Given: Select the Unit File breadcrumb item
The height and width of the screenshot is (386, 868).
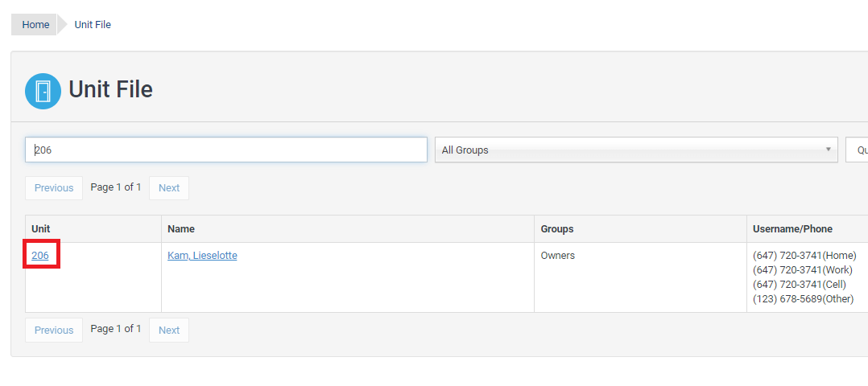Looking at the screenshot, I should click(x=93, y=24).
